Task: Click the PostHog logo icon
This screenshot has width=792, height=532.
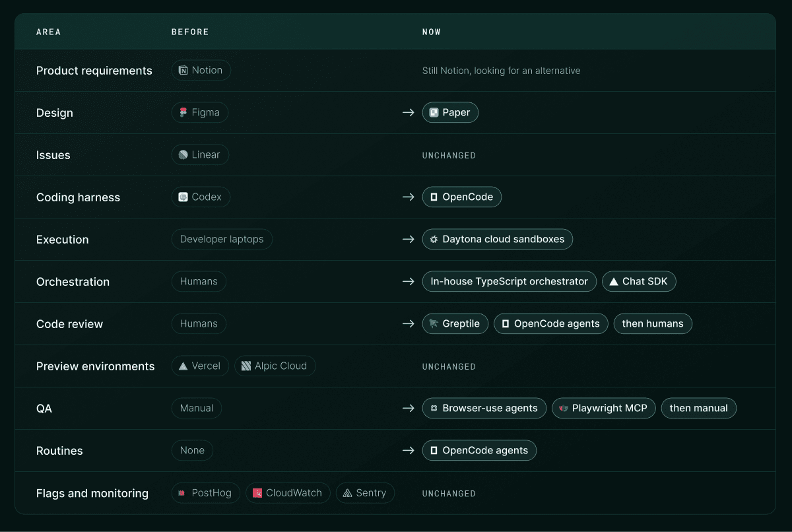Action: (183, 493)
